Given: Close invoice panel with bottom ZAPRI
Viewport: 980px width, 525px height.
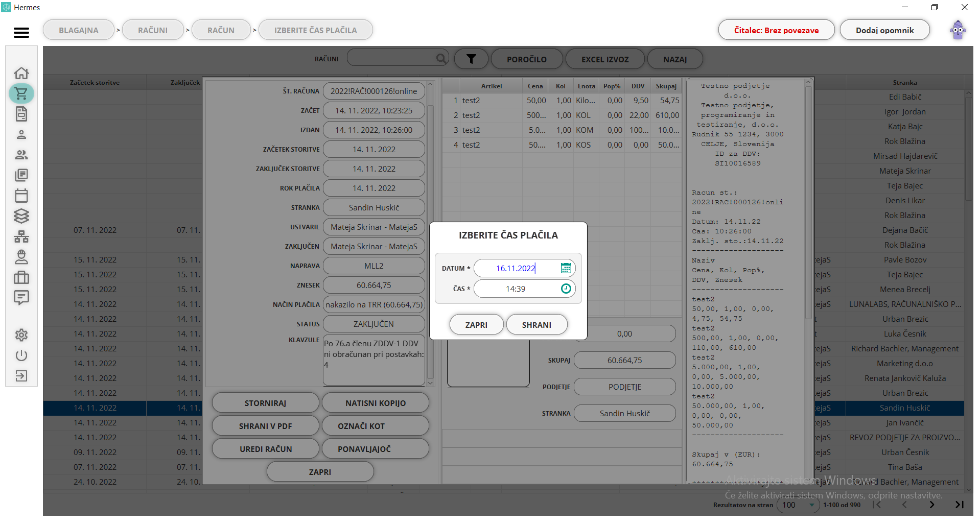Looking at the screenshot, I should 320,472.
